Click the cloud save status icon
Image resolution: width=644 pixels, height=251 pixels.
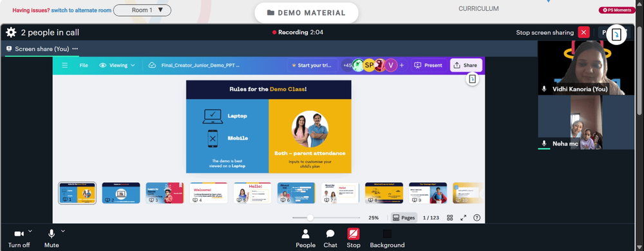153,65
